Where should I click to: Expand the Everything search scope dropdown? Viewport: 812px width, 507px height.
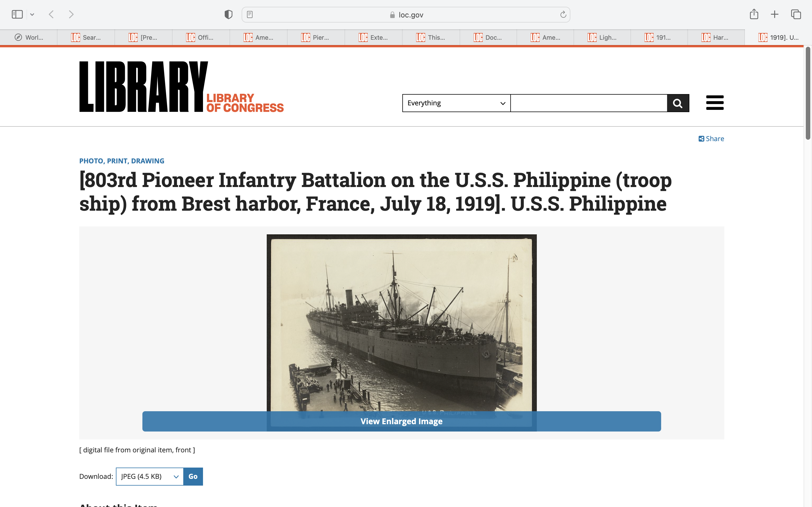point(456,103)
